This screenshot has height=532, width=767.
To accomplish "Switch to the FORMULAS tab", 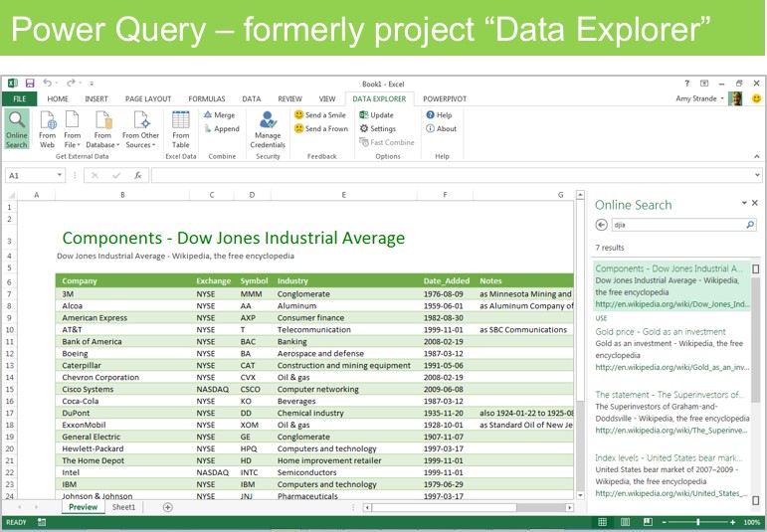I will 207,98.
